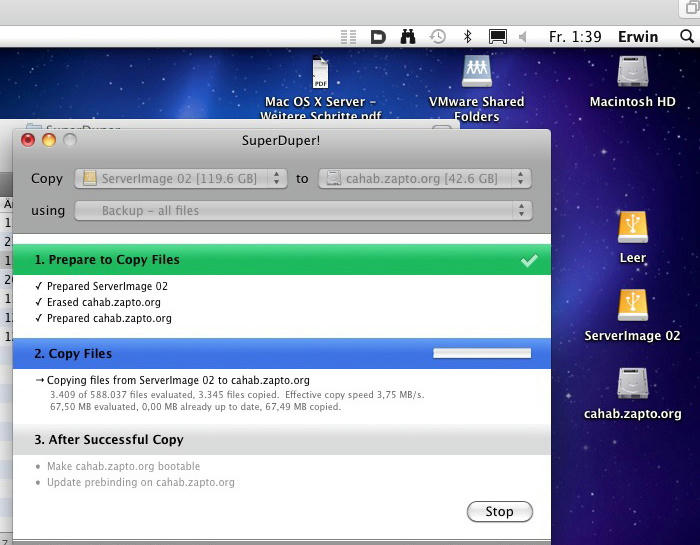The height and width of the screenshot is (545, 700).
Task: Click the '3. After Successful Copy' header
Action: pyautogui.click(x=282, y=440)
